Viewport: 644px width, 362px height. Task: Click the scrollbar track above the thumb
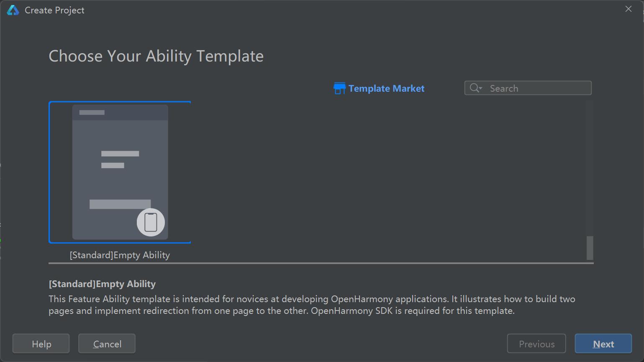tap(590, 167)
